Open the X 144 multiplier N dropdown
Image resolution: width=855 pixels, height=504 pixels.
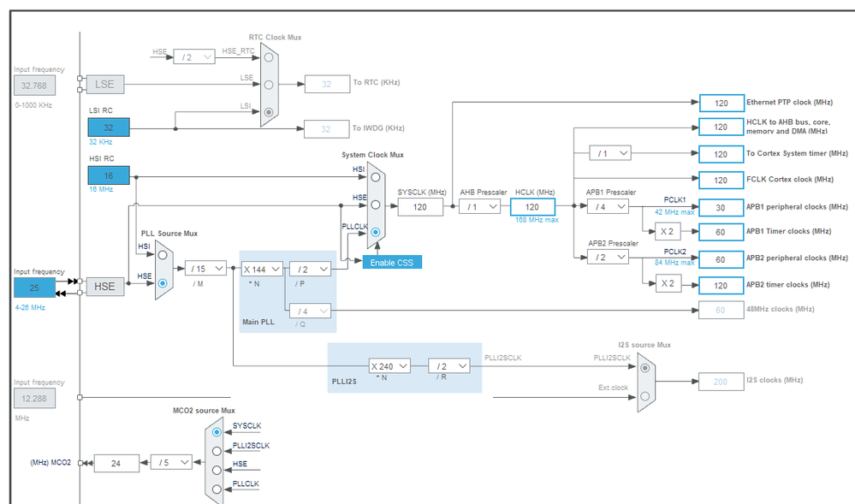pyautogui.click(x=262, y=269)
